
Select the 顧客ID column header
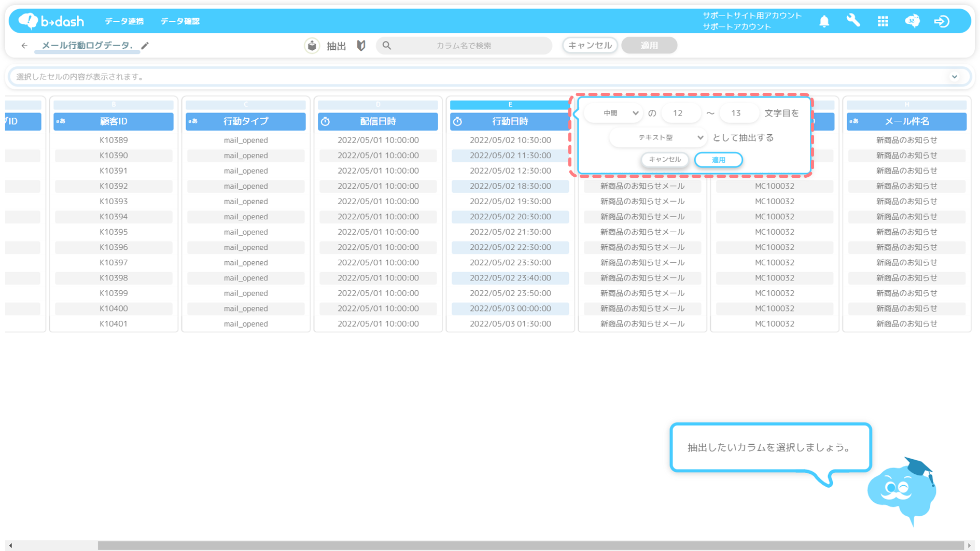114,121
